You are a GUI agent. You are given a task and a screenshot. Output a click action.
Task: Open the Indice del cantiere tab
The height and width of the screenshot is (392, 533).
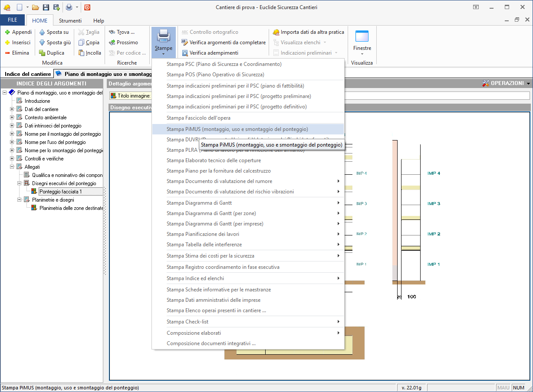click(27, 74)
